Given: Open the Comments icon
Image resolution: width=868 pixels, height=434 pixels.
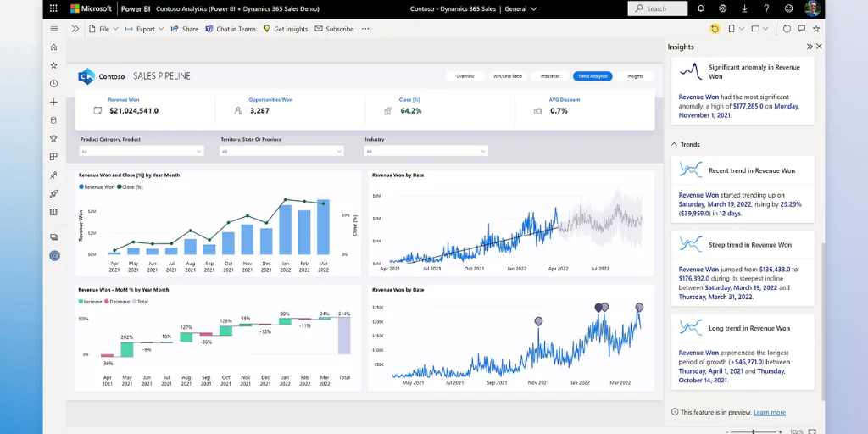Looking at the screenshot, I should tap(802, 29).
